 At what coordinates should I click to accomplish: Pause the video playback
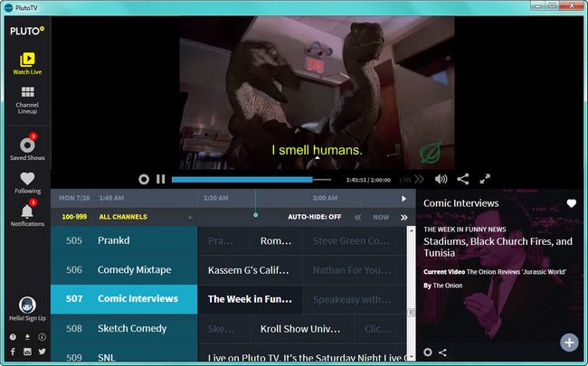[x=161, y=180]
